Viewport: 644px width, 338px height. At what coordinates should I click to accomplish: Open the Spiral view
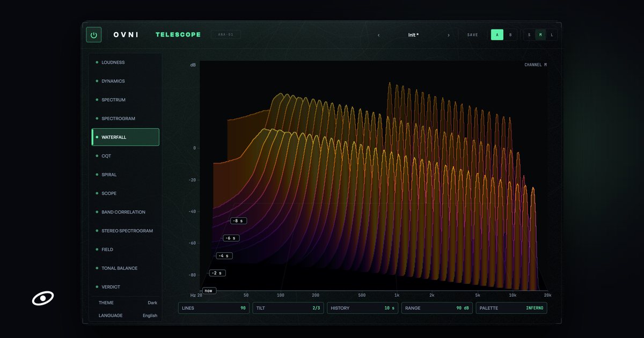[x=126, y=174]
